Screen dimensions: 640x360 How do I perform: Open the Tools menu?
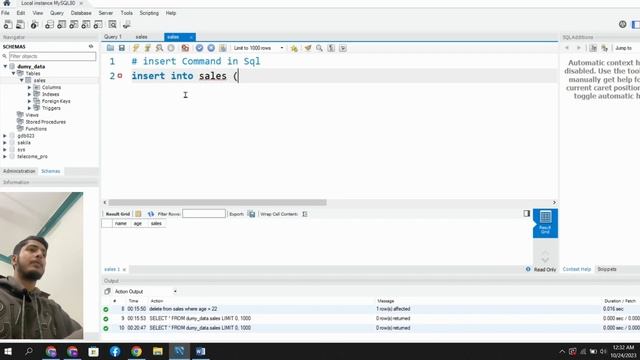[127, 13]
